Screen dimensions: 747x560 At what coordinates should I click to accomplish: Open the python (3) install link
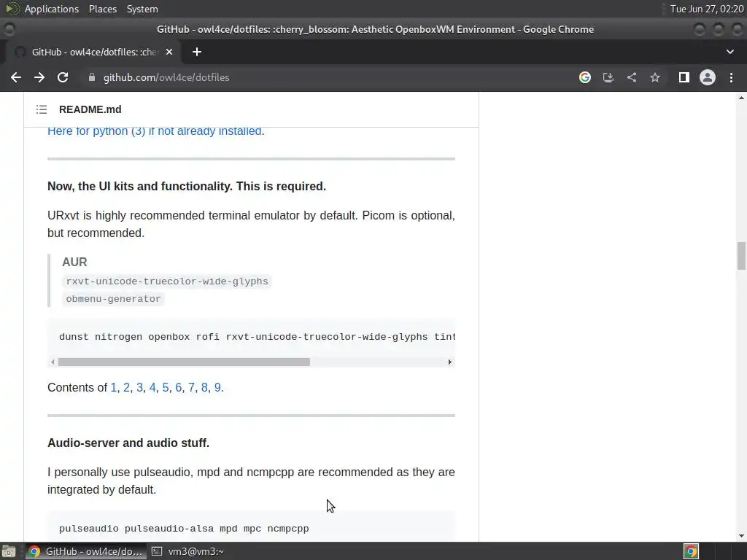156,131
